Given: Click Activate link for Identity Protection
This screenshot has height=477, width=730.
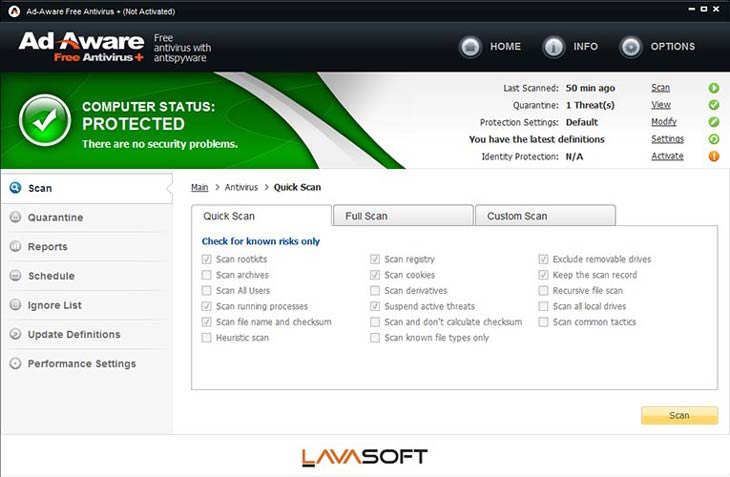Looking at the screenshot, I should (x=667, y=156).
